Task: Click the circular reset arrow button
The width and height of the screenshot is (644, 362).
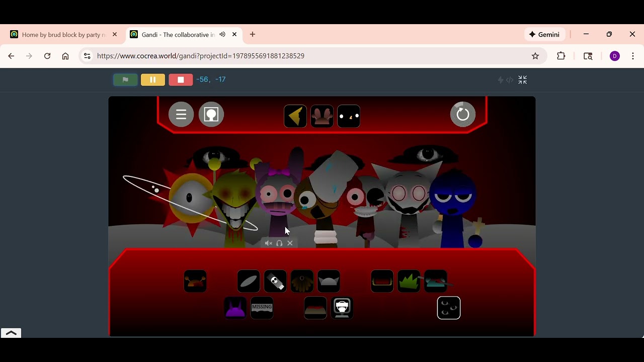Action: pyautogui.click(x=463, y=115)
